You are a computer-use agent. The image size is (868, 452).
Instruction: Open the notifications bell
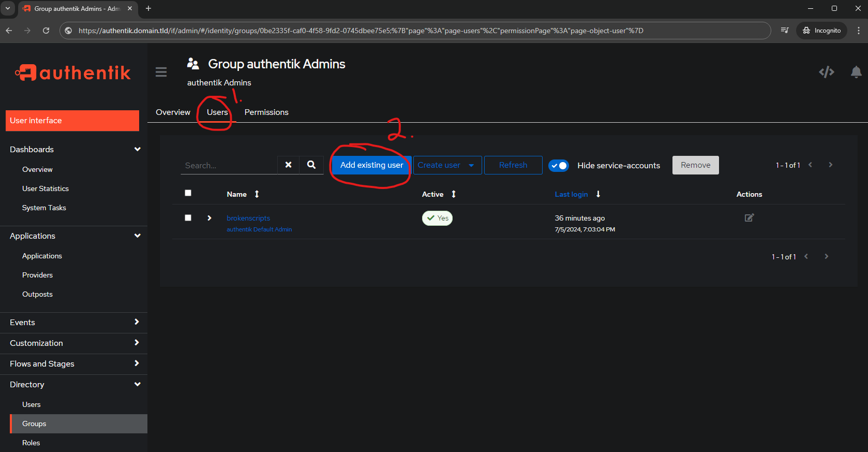click(x=856, y=72)
